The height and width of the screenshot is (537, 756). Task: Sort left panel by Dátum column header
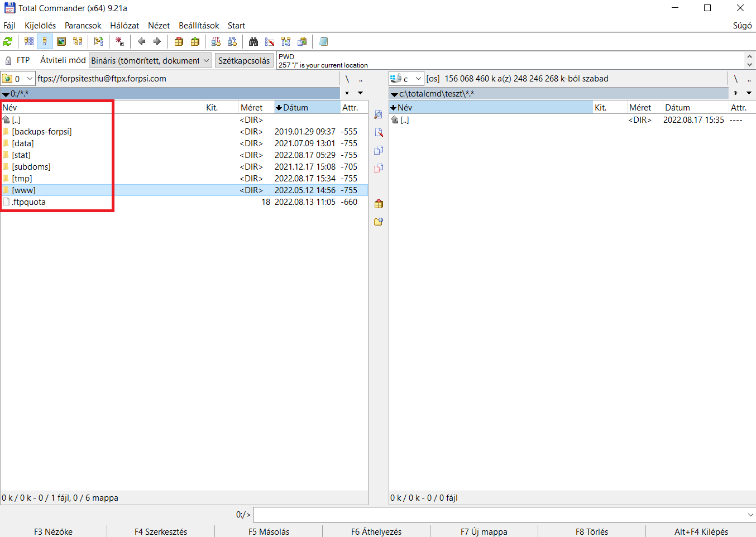click(307, 107)
